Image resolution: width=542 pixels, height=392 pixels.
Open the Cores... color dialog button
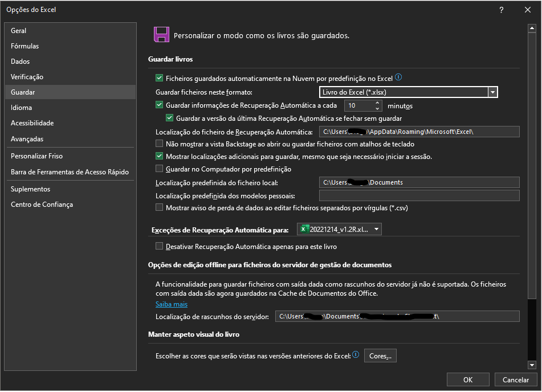380,356
